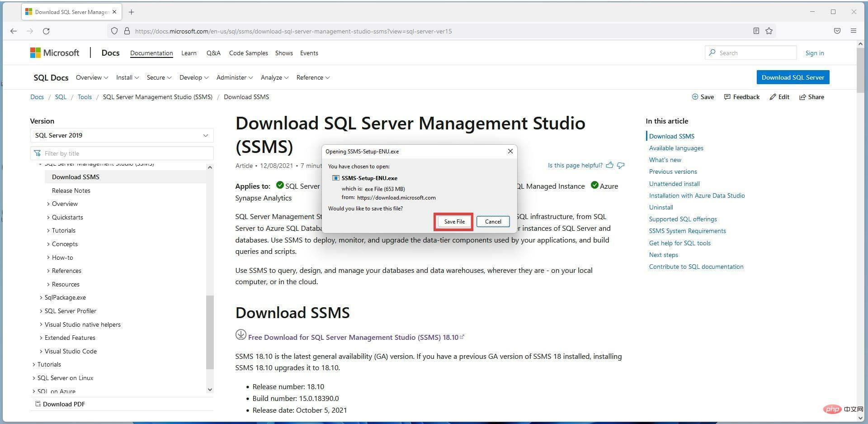This screenshot has height=424, width=868.
Task: Open tracking protection shield icon
Action: pos(114,31)
